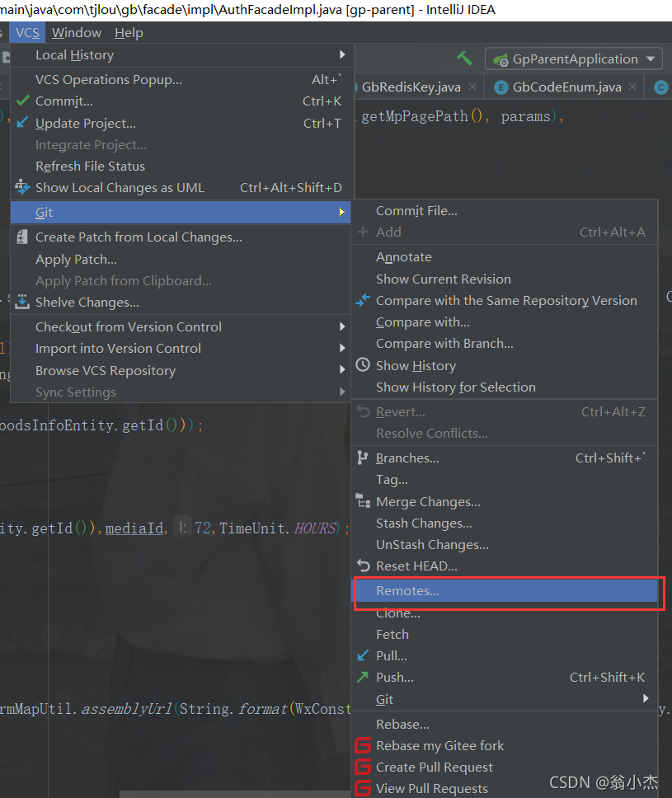Open the Window menu

click(x=77, y=33)
